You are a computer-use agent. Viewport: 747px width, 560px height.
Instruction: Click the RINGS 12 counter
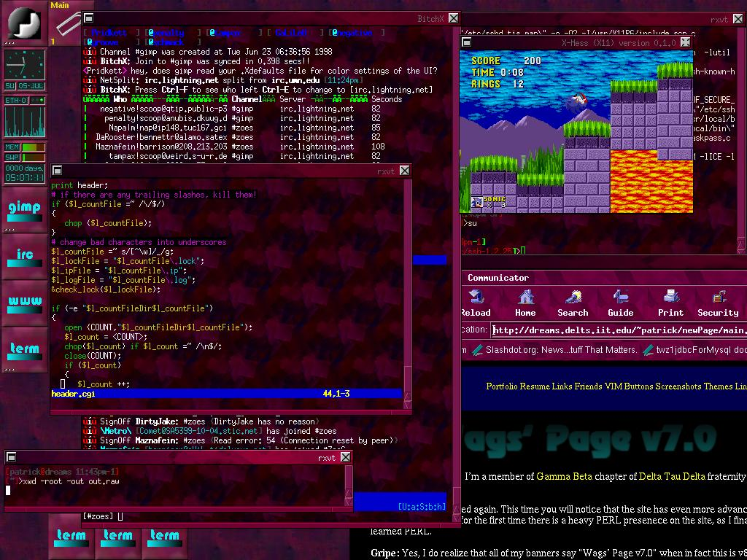[x=497, y=85]
